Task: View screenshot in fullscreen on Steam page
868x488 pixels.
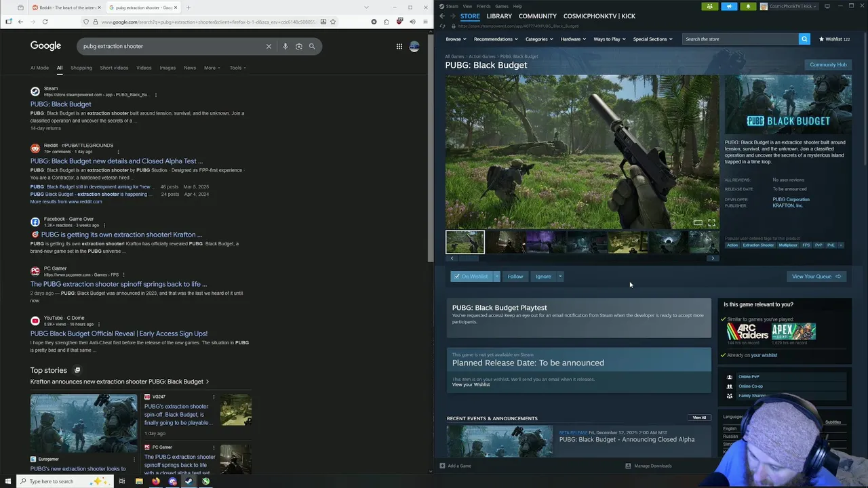Action: coord(711,222)
